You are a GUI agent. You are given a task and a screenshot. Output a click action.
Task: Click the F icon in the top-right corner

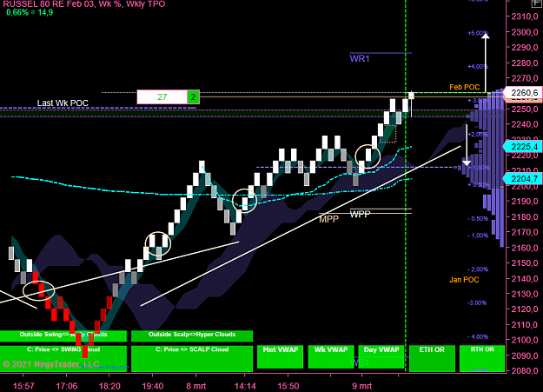coord(538,3)
